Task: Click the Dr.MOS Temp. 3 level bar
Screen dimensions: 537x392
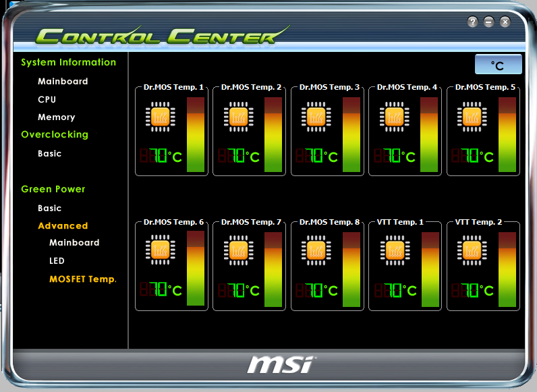Action: [x=351, y=135]
